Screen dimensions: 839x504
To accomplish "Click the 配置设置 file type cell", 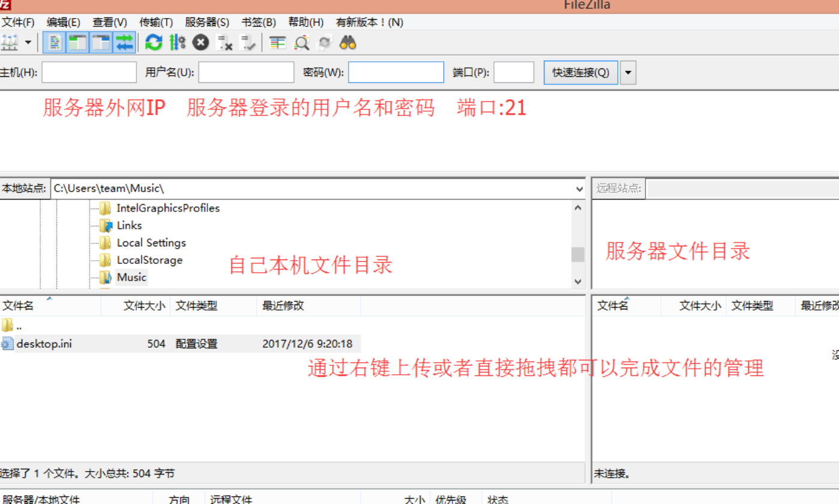I will [x=197, y=344].
